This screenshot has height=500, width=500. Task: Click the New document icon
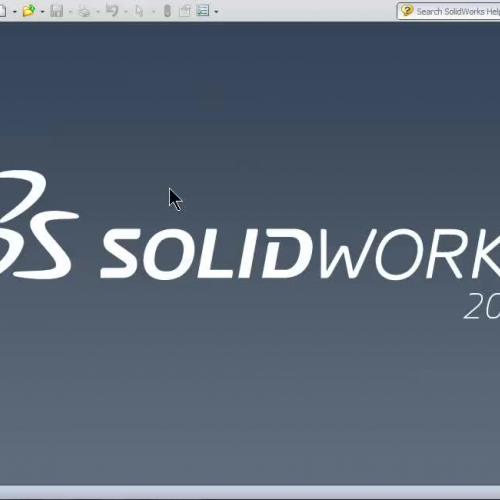(x=2, y=11)
